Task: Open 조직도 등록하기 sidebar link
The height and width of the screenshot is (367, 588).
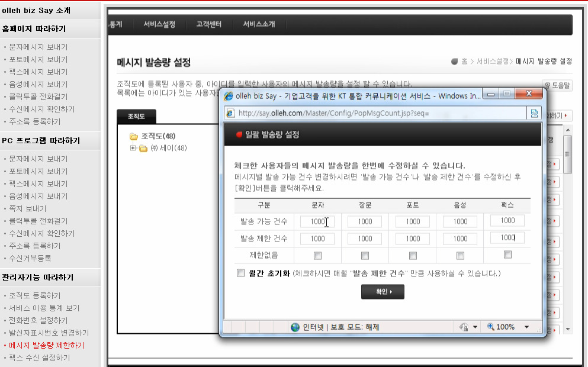Action: click(34, 295)
